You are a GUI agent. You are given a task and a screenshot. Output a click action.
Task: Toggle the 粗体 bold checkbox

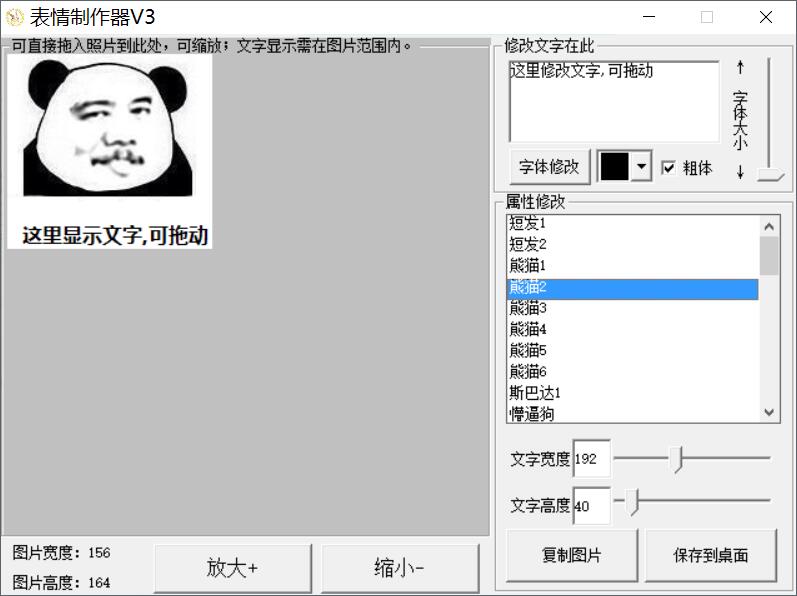tap(668, 167)
